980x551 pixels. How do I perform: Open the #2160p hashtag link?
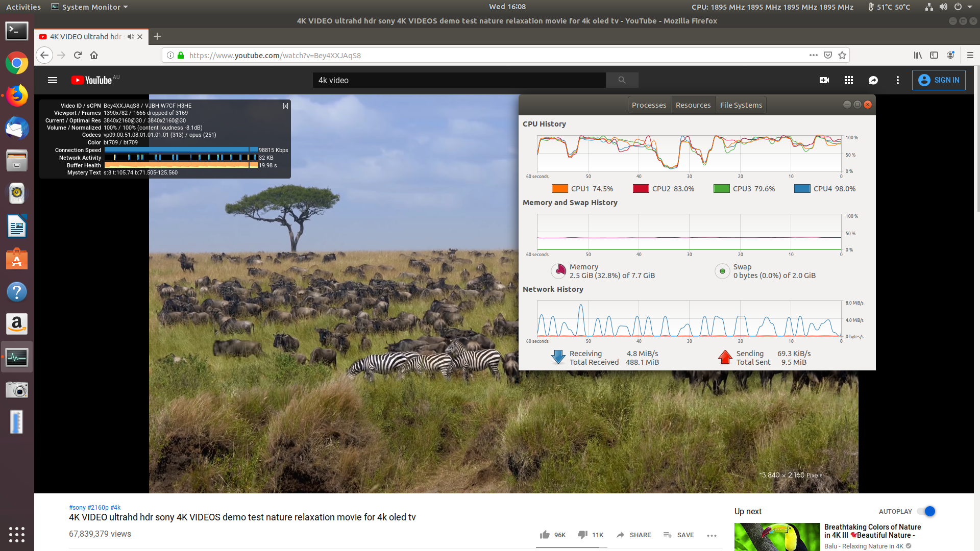pos(98,507)
